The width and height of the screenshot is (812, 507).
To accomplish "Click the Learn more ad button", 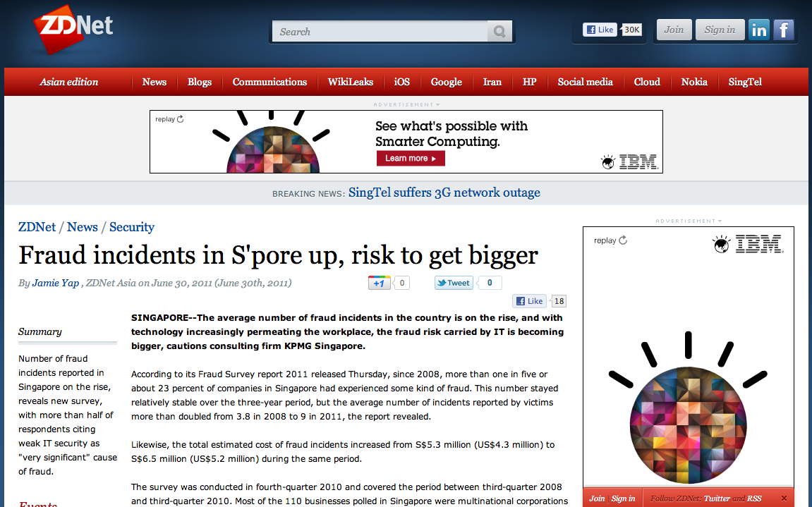I will tap(411, 159).
